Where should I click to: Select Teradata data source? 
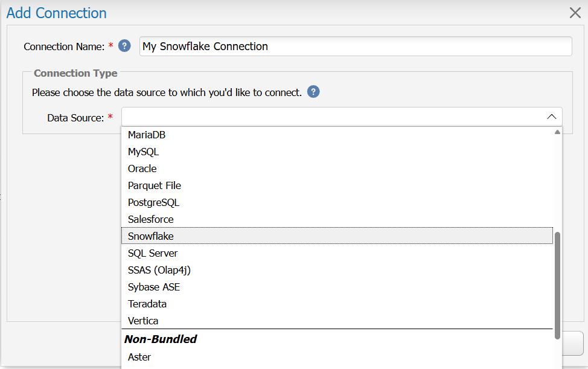(337, 304)
